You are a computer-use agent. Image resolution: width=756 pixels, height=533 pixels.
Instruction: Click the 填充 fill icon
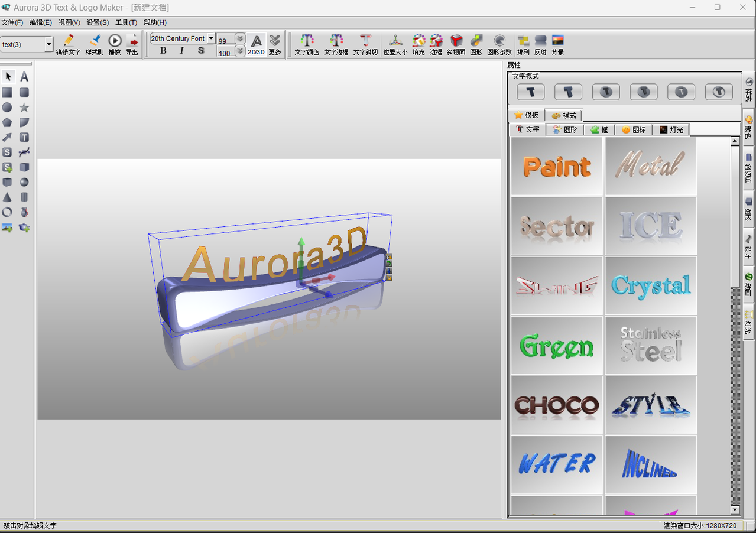click(418, 44)
